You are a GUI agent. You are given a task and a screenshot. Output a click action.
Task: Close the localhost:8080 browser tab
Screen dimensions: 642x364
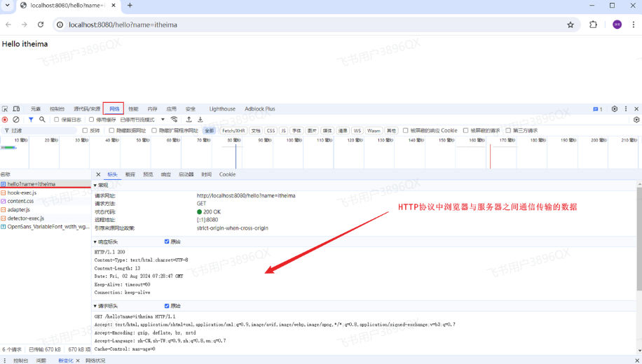pos(114,6)
